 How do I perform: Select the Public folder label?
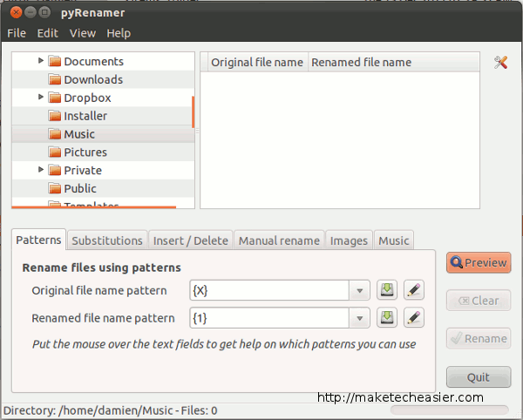coord(80,189)
